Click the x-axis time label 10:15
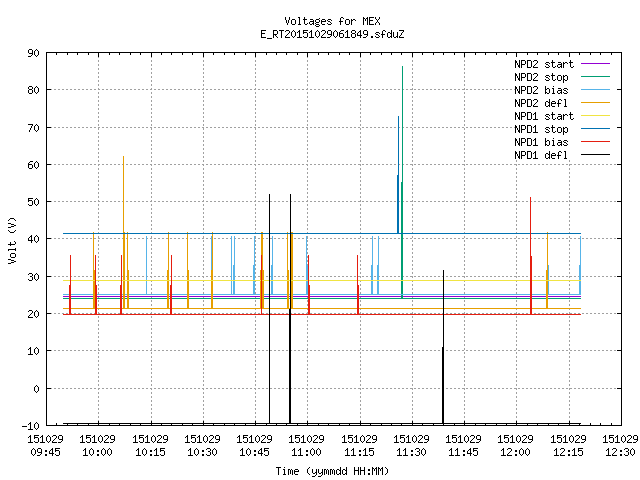Viewport: 640px width, 480px height. (150, 452)
